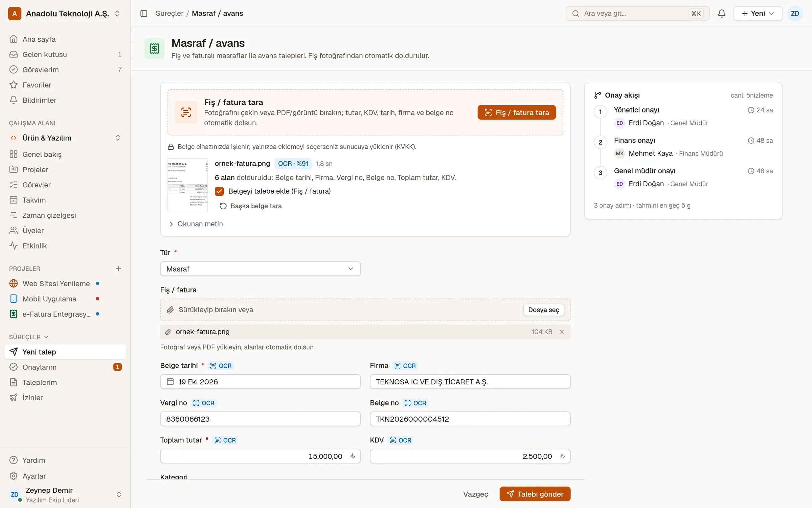Open the Zeynep Demir user menu
Screen dimensions: 812x508
(x=65, y=494)
